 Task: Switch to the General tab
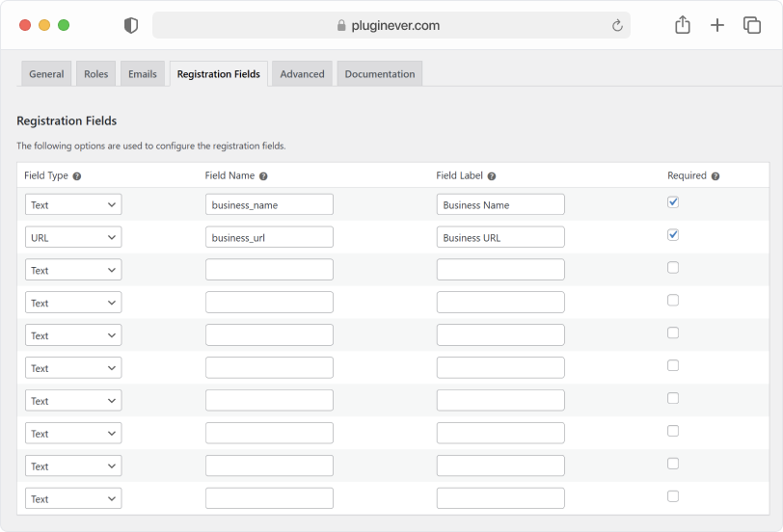(46, 74)
